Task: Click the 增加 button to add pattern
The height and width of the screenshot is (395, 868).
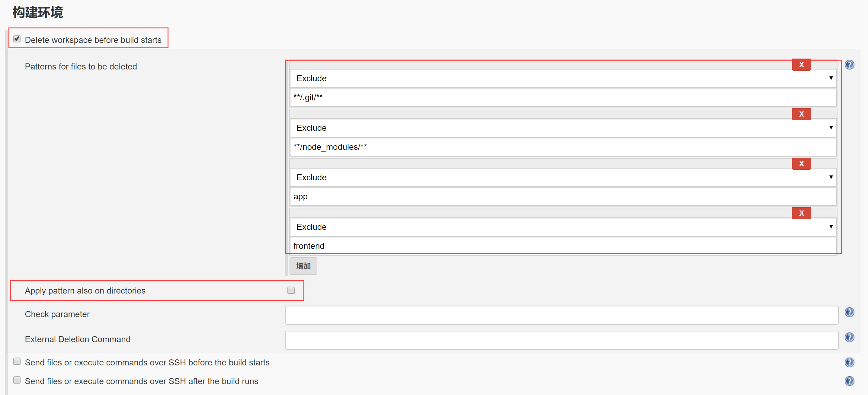Action: [x=303, y=266]
